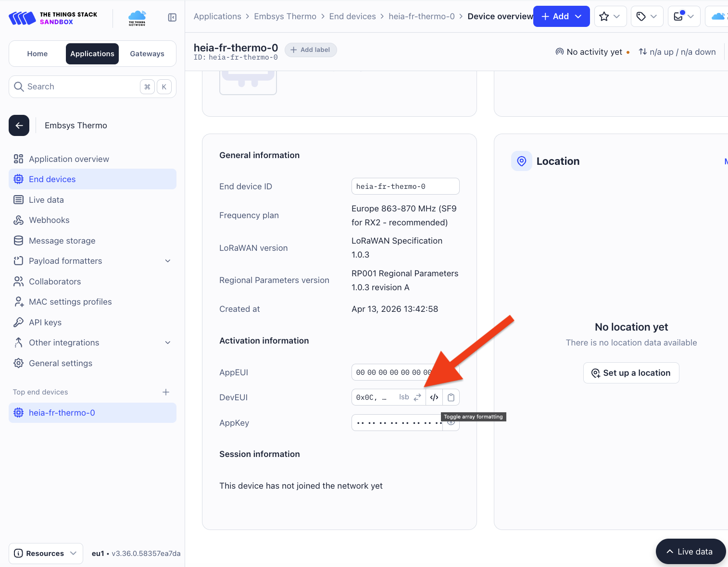Switch to the Gateways tab

[147, 54]
